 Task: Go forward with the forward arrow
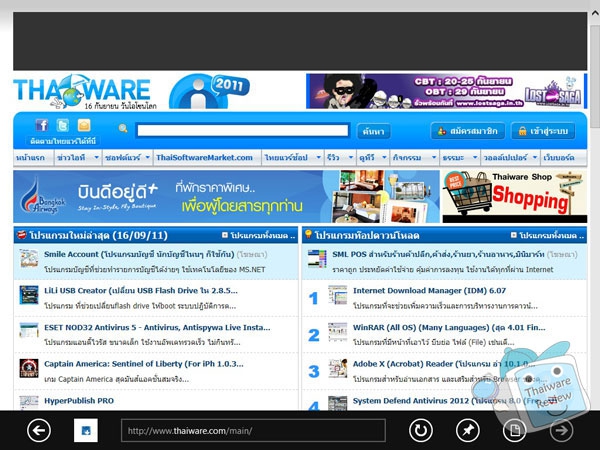[561, 430]
